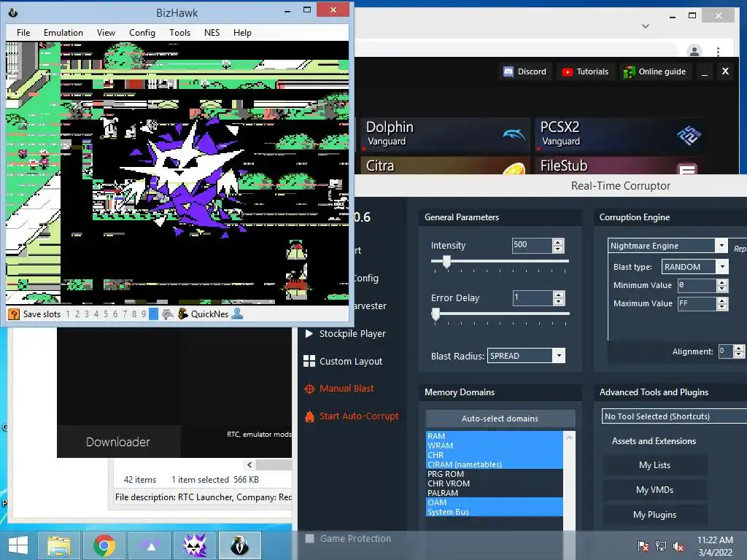The image size is (747, 560).
Task: Click the Error Delay slider handle
Action: point(436,314)
